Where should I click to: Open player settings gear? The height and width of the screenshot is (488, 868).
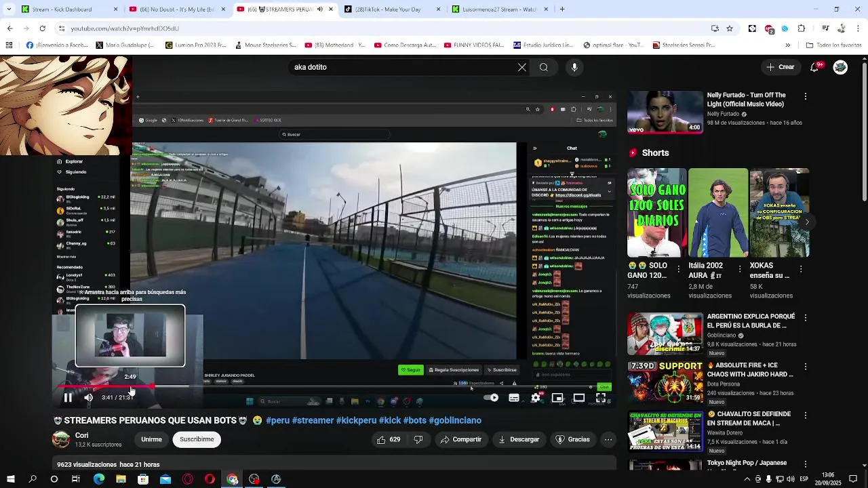(x=536, y=398)
